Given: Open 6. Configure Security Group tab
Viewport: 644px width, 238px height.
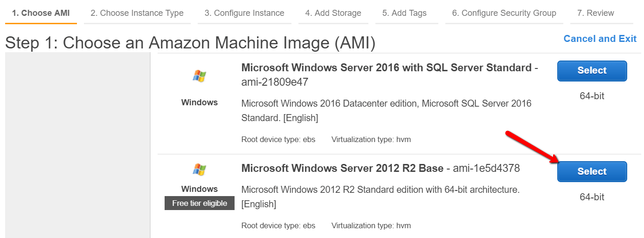Looking at the screenshot, I should click(504, 13).
